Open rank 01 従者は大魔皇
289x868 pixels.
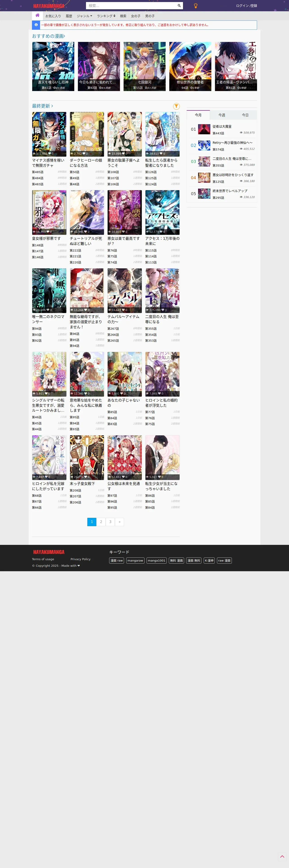tap(222, 127)
